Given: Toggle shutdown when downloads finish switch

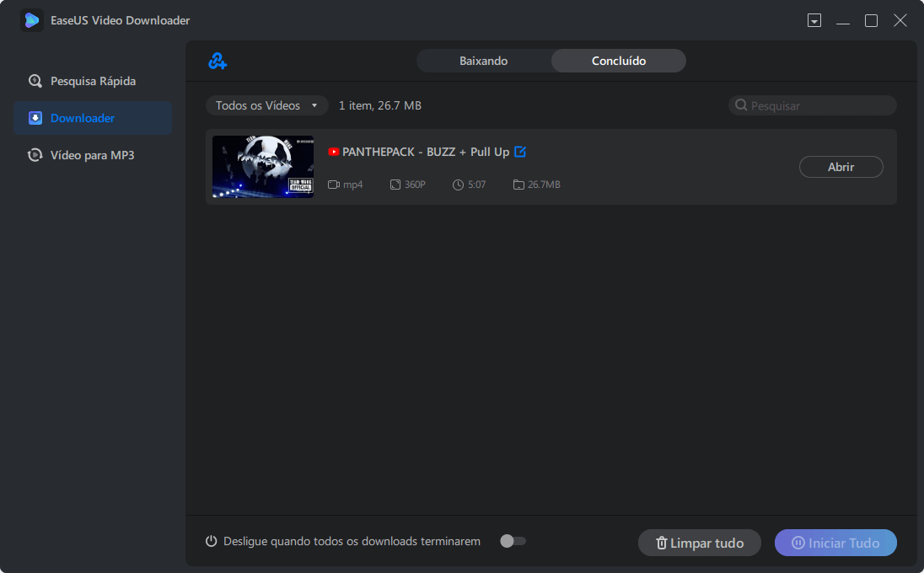Looking at the screenshot, I should coord(513,541).
